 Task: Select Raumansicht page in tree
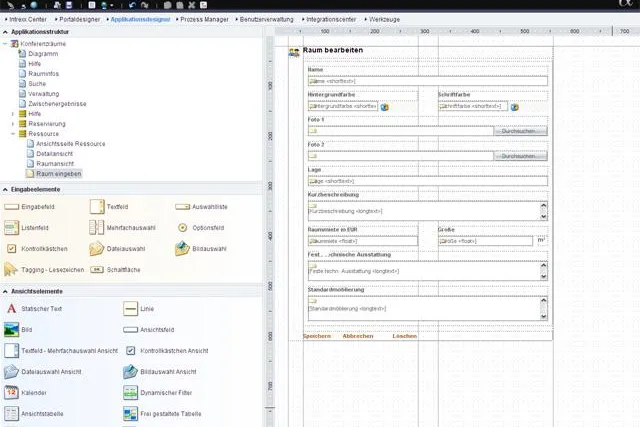coord(50,164)
